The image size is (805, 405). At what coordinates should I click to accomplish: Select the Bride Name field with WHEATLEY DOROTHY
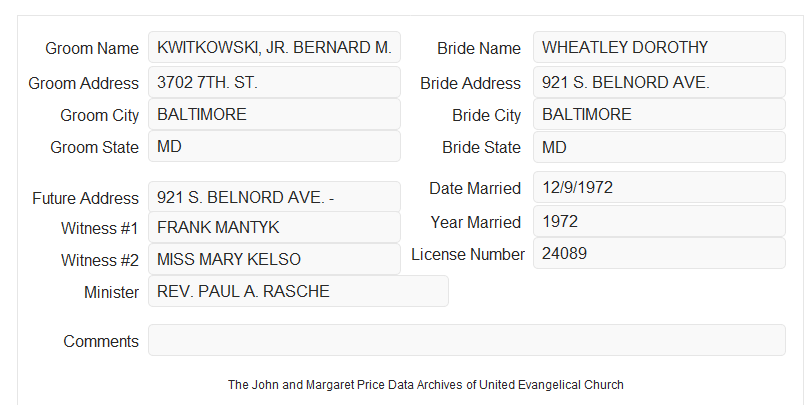(659, 47)
